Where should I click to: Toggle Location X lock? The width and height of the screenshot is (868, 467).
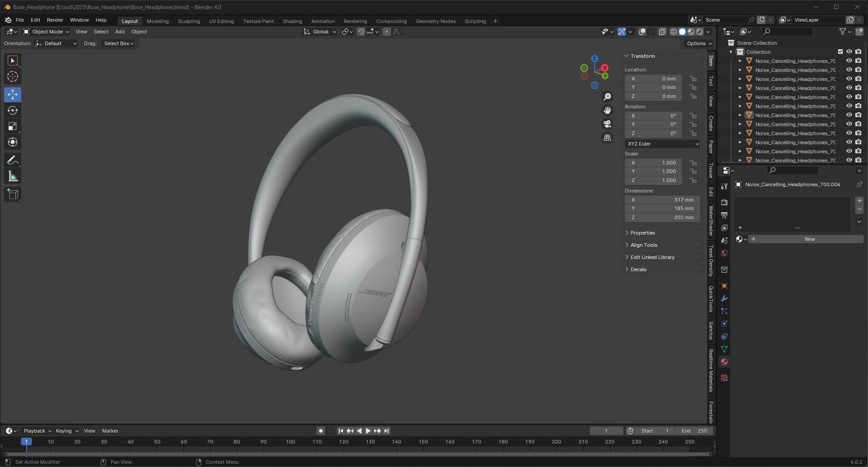point(693,79)
